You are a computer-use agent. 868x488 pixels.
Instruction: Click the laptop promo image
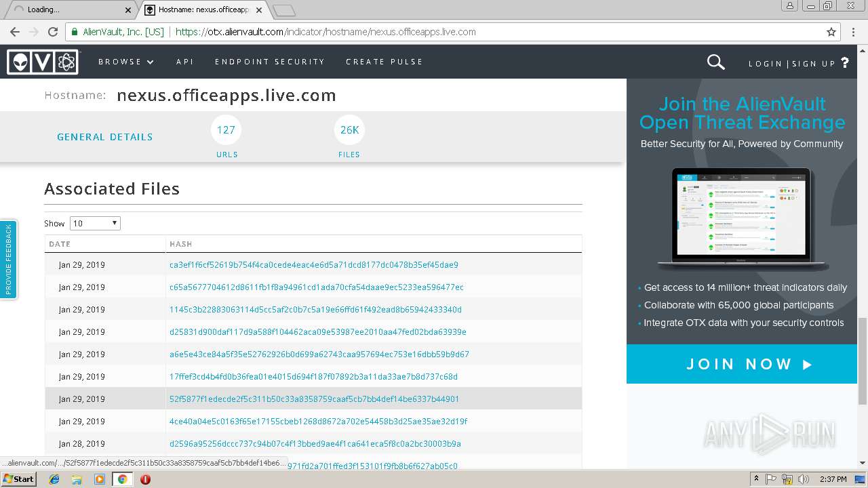[742, 220]
